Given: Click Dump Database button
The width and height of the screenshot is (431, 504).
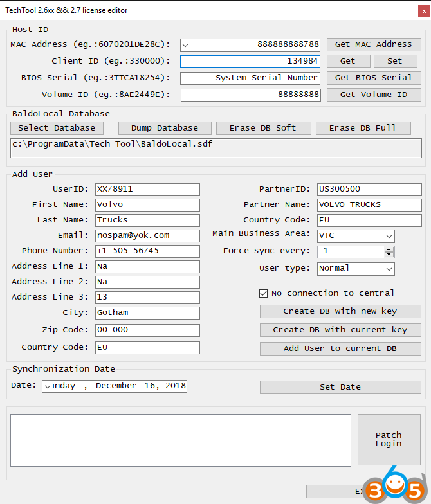Looking at the screenshot, I should point(165,128).
